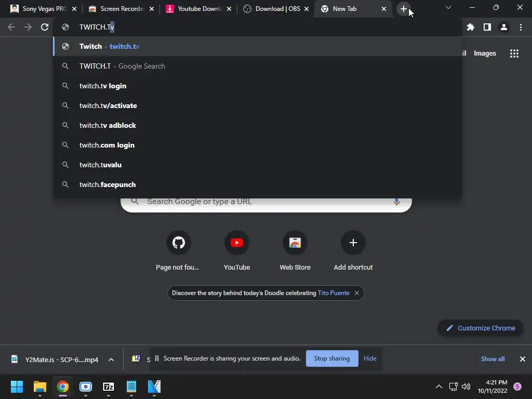Open the Tito Puente link

[x=334, y=293]
